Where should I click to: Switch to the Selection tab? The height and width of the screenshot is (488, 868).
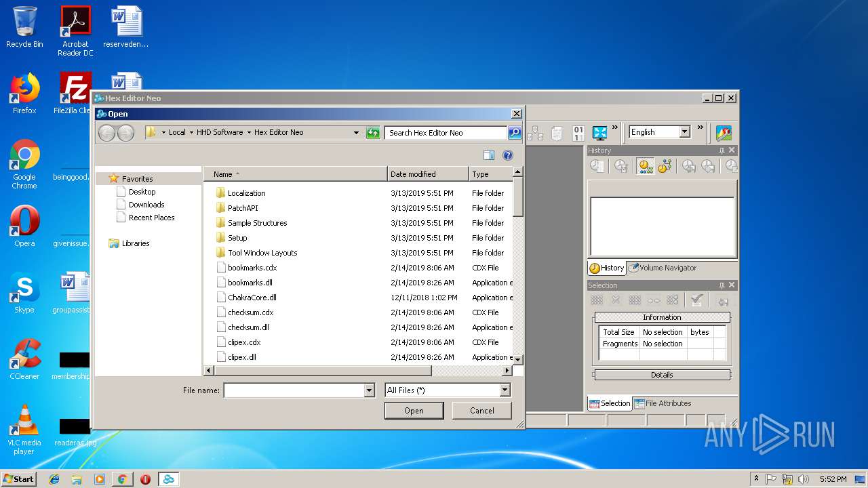610,403
